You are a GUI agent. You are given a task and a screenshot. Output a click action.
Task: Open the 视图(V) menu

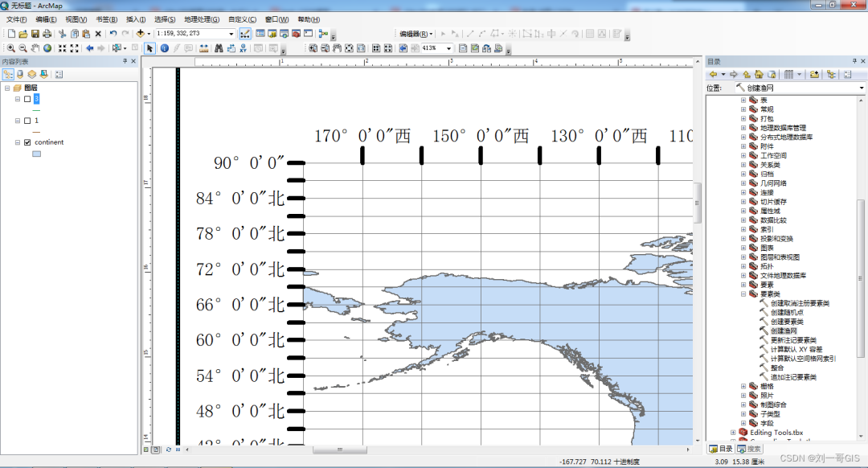76,19
